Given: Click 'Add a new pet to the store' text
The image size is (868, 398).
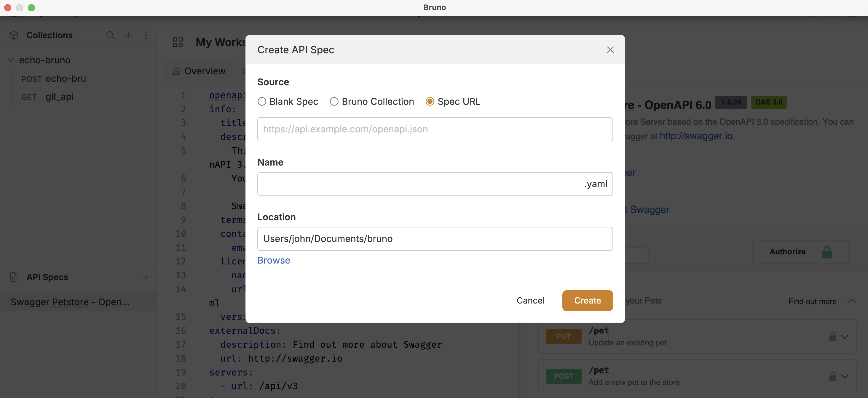Looking at the screenshot, I should tap(634, 382).
